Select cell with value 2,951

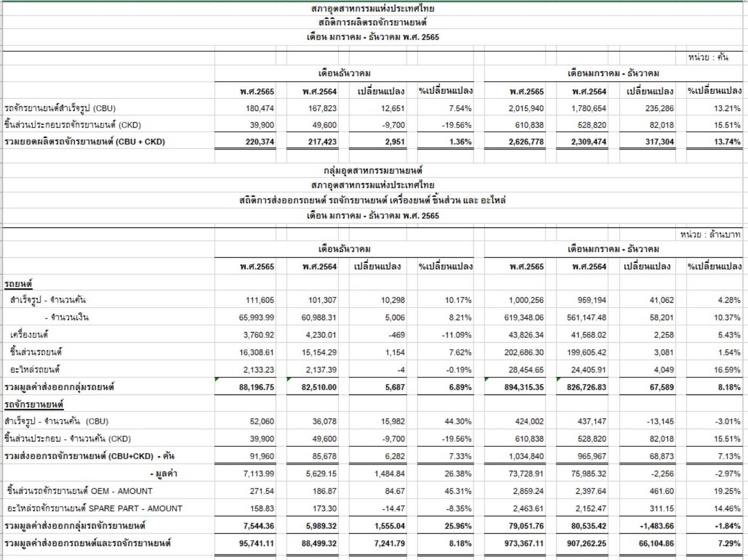[395, 142]
